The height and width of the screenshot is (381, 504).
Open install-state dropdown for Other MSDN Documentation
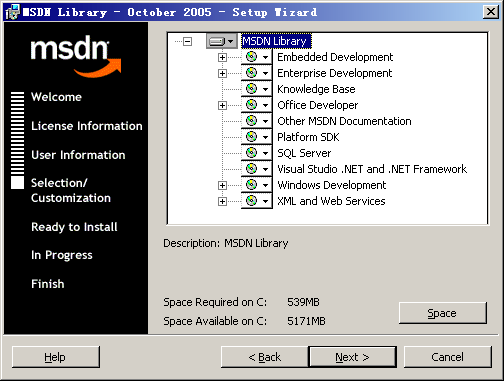(256, 121)
